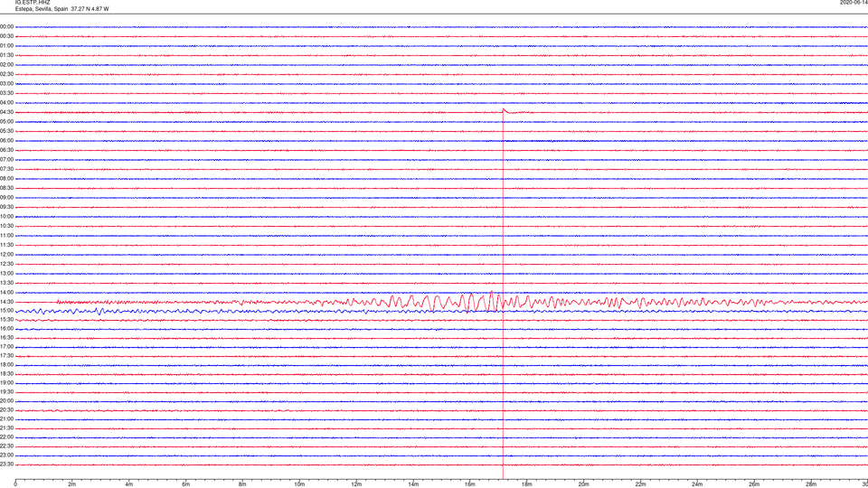Click the 26m tick label on the minute axis
The image size is (868, 488).
click(754, 484)
